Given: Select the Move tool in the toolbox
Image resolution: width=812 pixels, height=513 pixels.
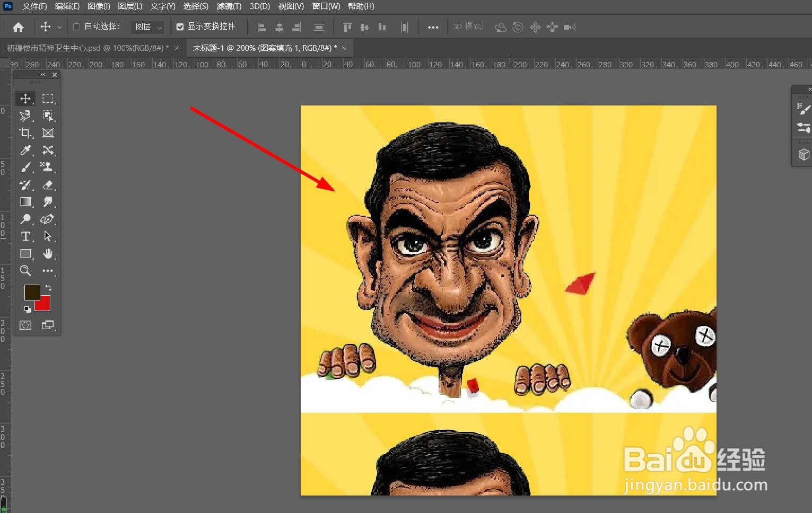Looking at the screenshot, I should (x=25, y=99).
